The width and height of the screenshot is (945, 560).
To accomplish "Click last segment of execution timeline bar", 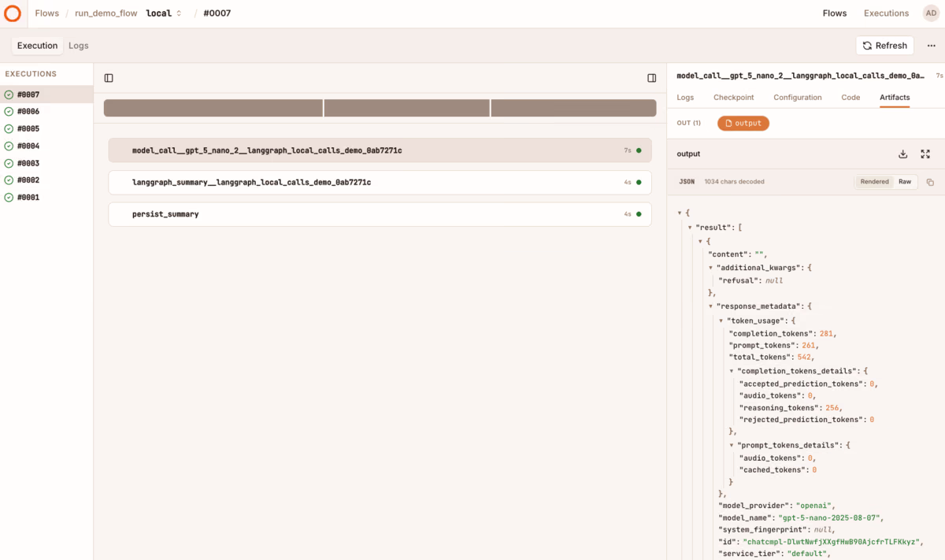I will [x=574, y=108].
